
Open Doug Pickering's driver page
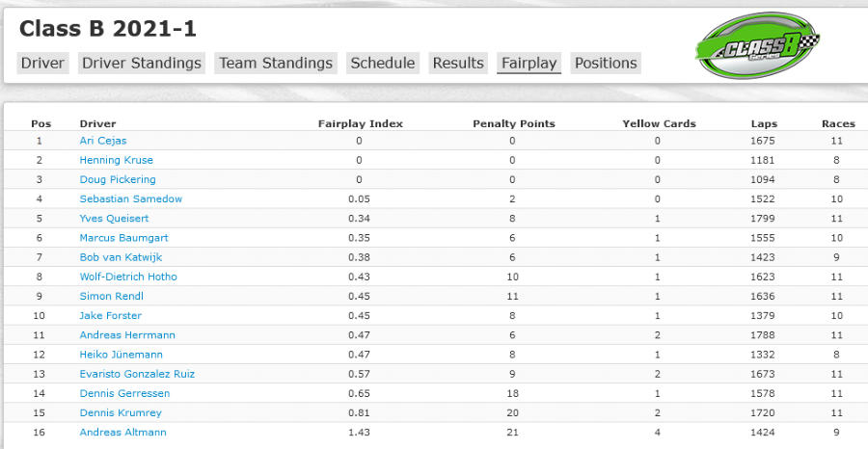pos(118,179)
